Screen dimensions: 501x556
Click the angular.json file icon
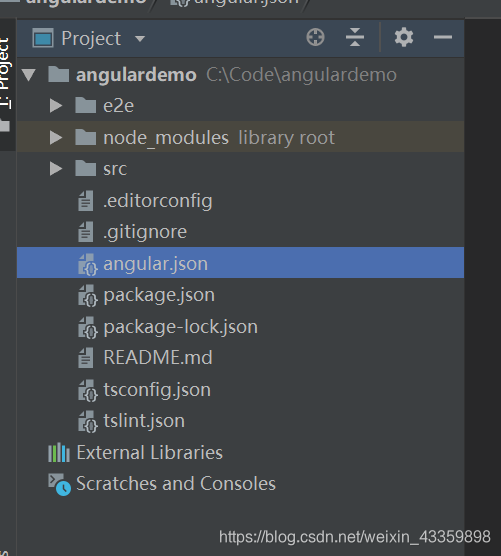click(88, 264)
